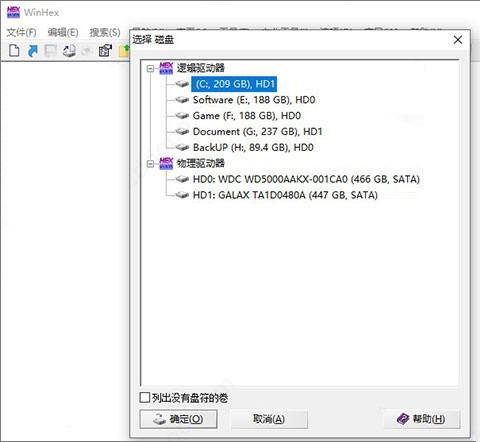Select Software (E:, 188 GB) drive
The height and width of the screenshot is (442, 480).
point(254,100)
